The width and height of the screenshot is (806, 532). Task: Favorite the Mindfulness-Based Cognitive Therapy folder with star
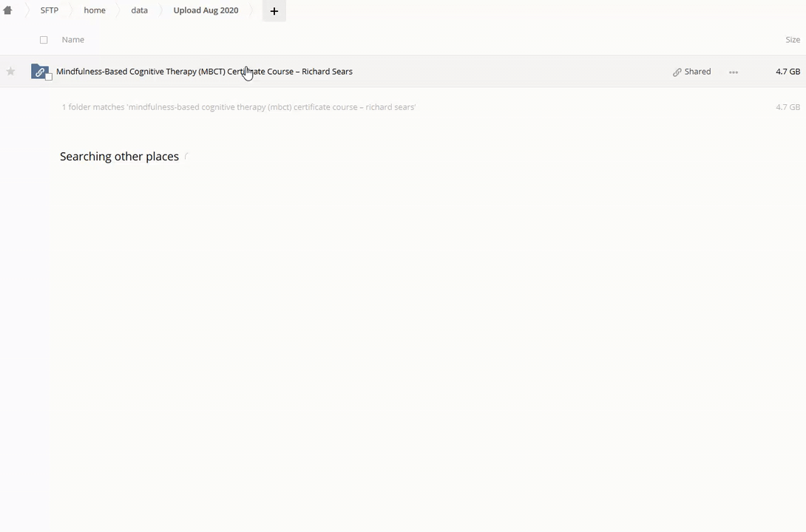click(10, 72)
